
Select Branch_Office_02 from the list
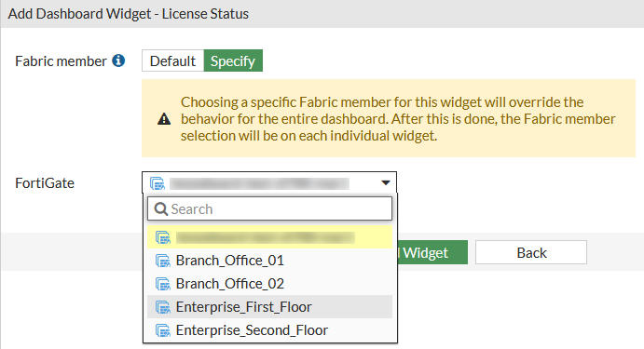tap(270, 283)
